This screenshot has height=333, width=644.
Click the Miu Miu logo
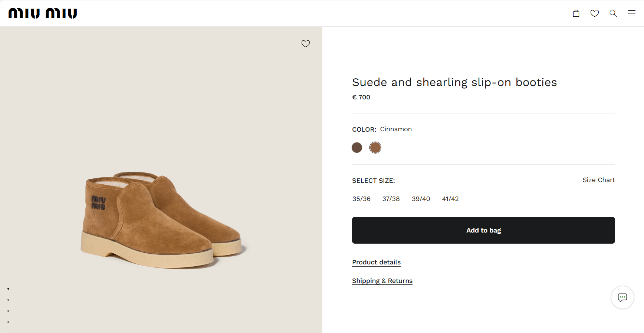pos(43,14)
